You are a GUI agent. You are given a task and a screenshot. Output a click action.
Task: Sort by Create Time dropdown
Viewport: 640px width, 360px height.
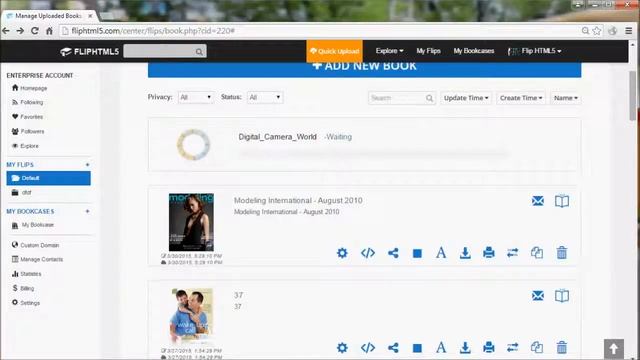click(x=521, y=98)
